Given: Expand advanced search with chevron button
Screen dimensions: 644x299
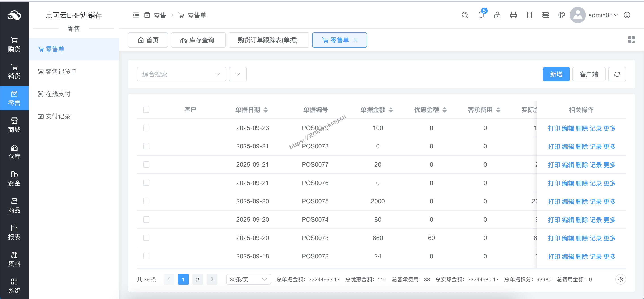Looking at the screenshot, I should coord(238,74).
